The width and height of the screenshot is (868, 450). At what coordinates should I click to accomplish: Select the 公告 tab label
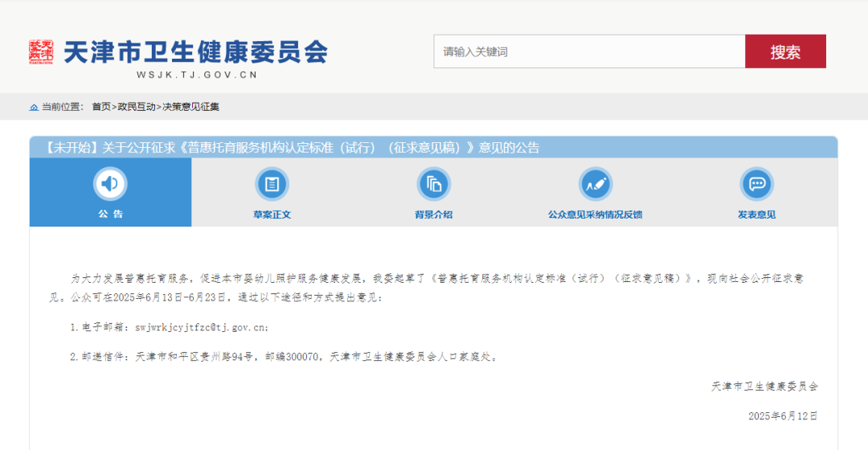(x=110, y=215)
